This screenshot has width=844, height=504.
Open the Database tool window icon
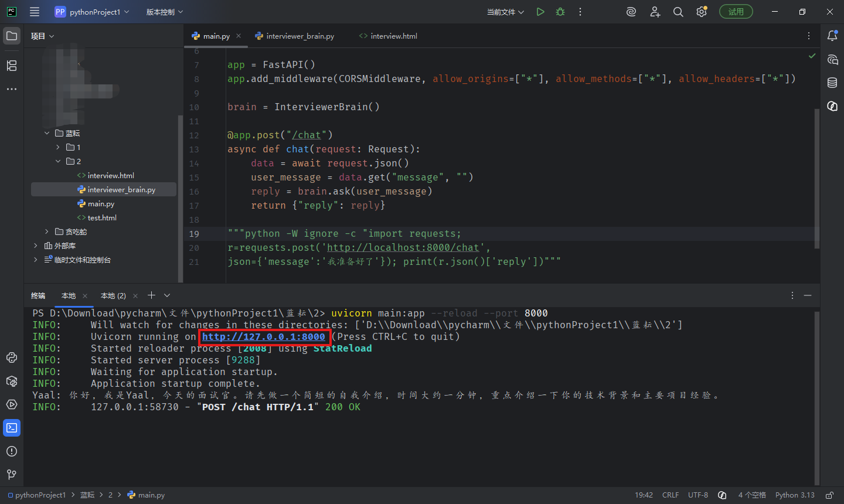pos(832,83)
